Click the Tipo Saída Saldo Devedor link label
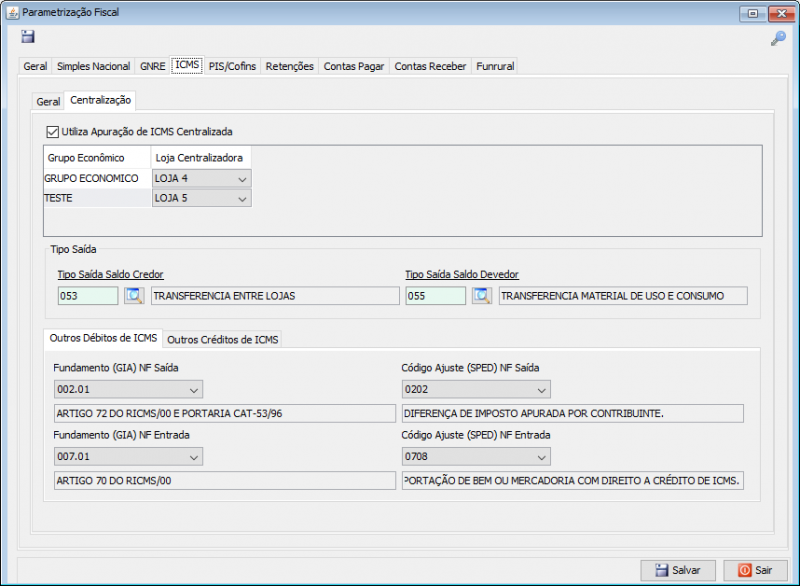 (462, 274)
